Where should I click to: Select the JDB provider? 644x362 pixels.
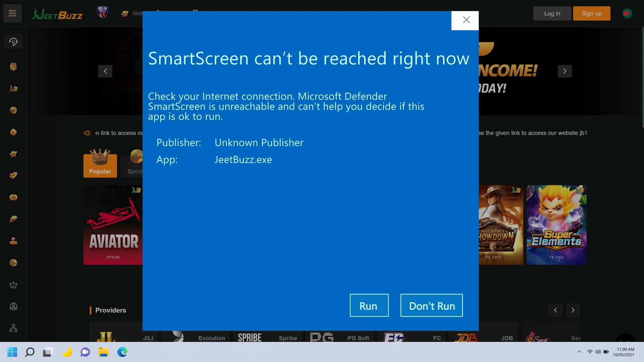pos(483,336)
